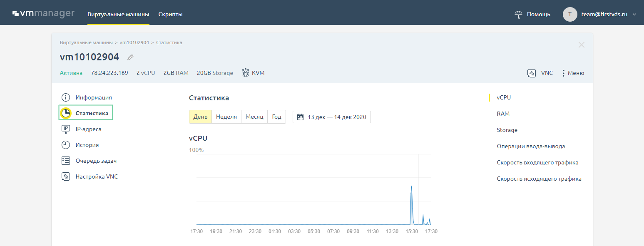Click the Активна status text

[x=71, y=73]
